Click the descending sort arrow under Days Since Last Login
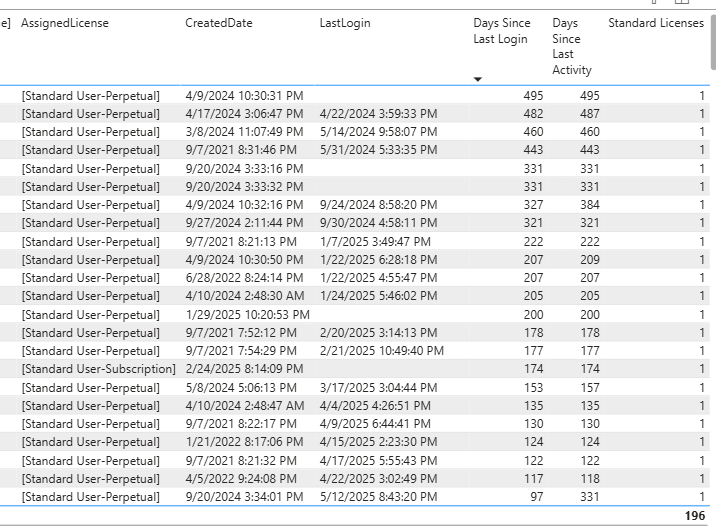The width and height of the screenshot is (716, 526). coord(478,79)
